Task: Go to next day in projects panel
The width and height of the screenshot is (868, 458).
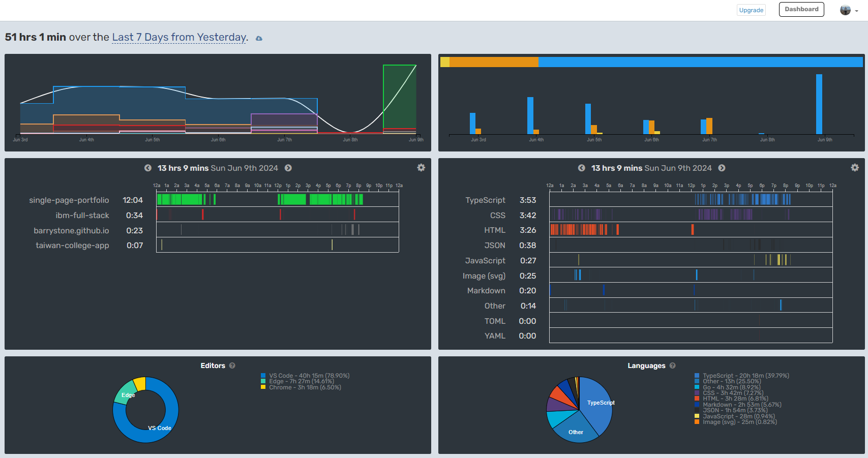Action: (288, 168)
